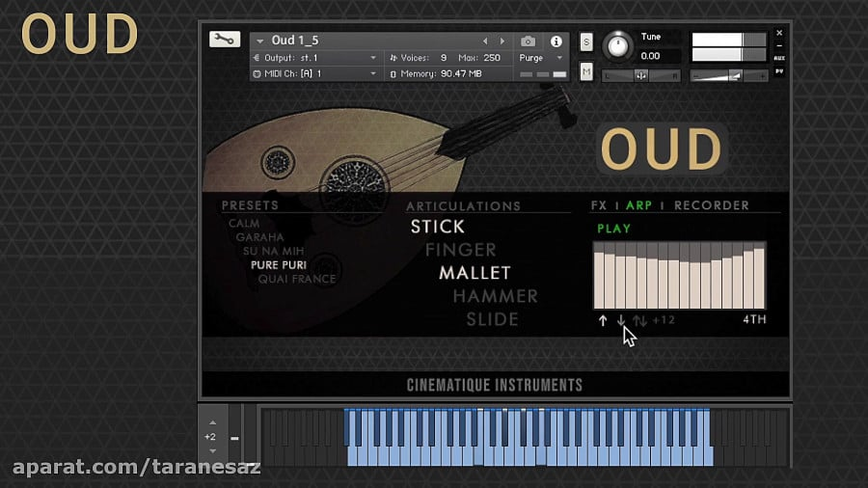Go to the previous instrument with left arrow
The image size is (868, 488).
tap(485, 41)
